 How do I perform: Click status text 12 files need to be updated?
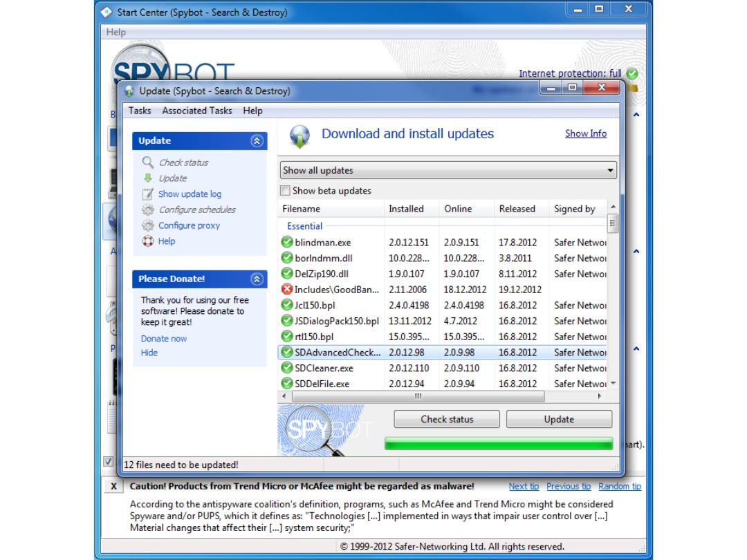[181, 465]
